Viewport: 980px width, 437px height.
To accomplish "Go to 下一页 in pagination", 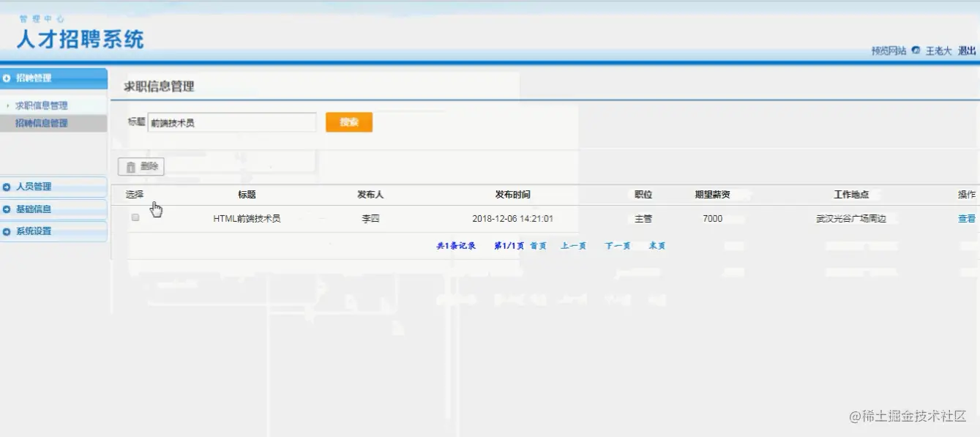I will point(617,246).
